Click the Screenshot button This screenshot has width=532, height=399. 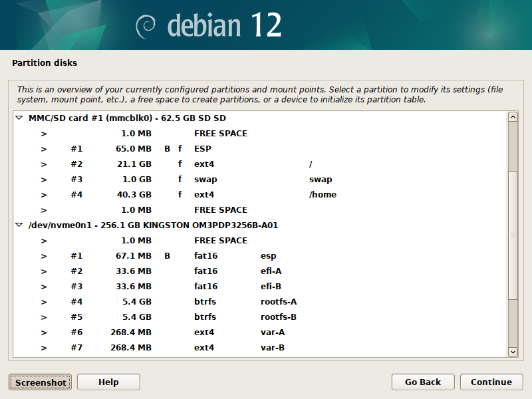tap(40, 382)
